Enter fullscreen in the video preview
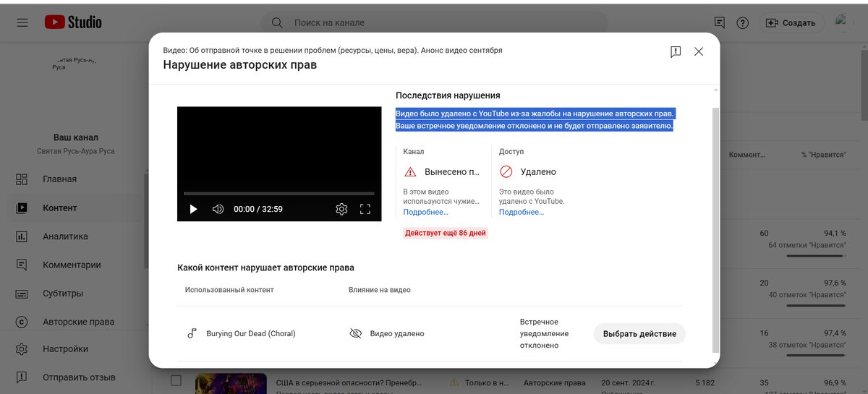Viewport: 868px width, 394px height. coord(365,209)
